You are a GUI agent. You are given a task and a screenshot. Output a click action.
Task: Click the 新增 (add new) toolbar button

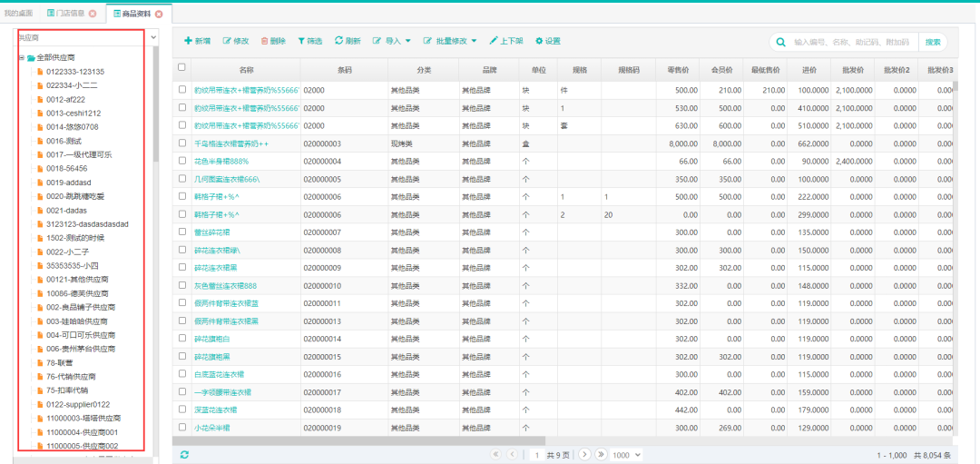(198, 41)
